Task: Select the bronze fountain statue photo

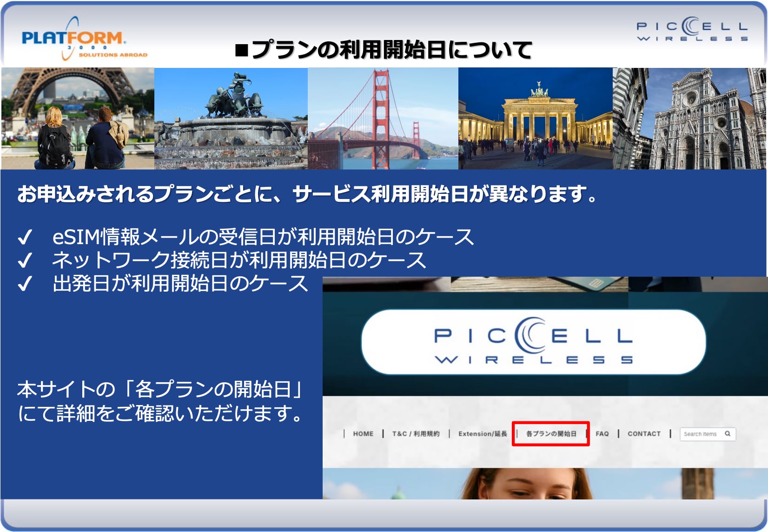Action: pyautogui.click(x=231, y=119)
